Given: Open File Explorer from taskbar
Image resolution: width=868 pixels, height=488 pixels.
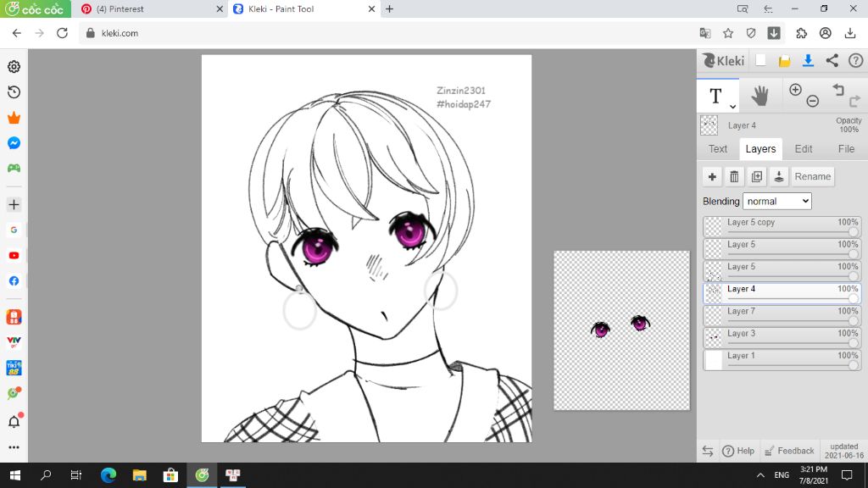Looking at the screenshot, I should tap(140, 474).
